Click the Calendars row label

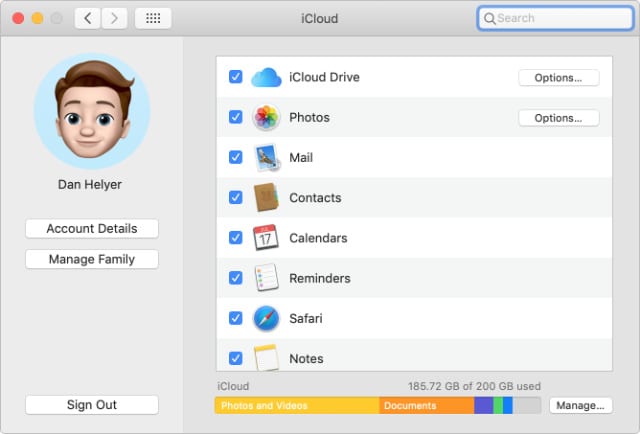(x=318, y=238)
